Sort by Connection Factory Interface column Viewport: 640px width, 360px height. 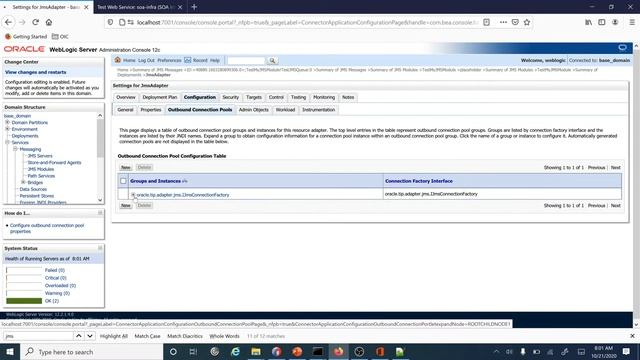[x=419, y=181]
